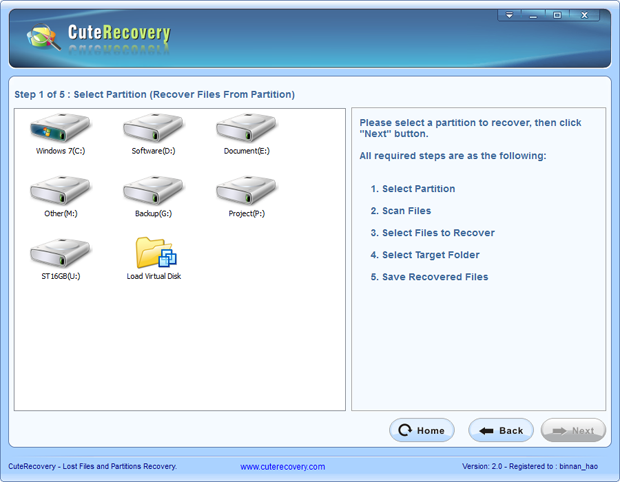Open the Load Virtual Disk folder icon

156,252
